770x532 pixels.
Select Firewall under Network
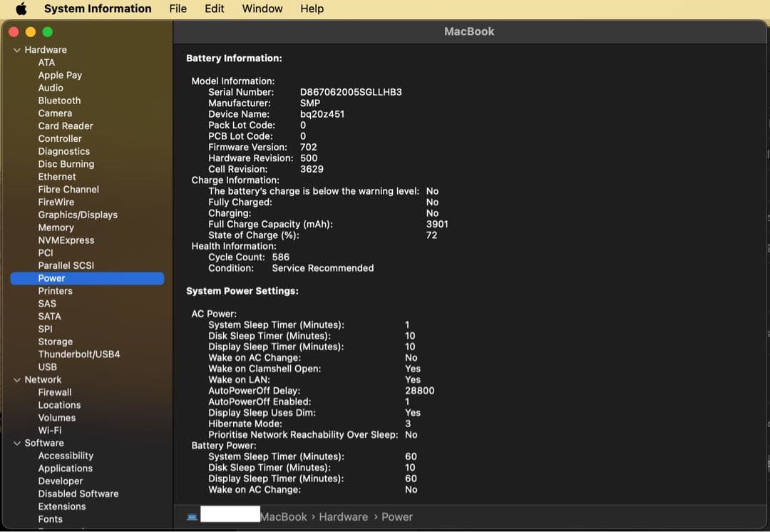tap(54, 392)
